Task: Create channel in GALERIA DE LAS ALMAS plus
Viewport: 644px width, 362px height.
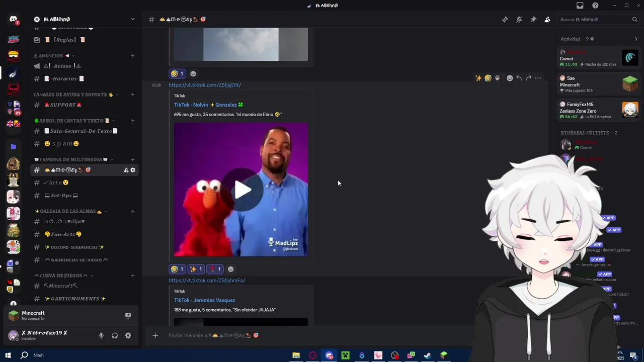Action: [133, 211]
